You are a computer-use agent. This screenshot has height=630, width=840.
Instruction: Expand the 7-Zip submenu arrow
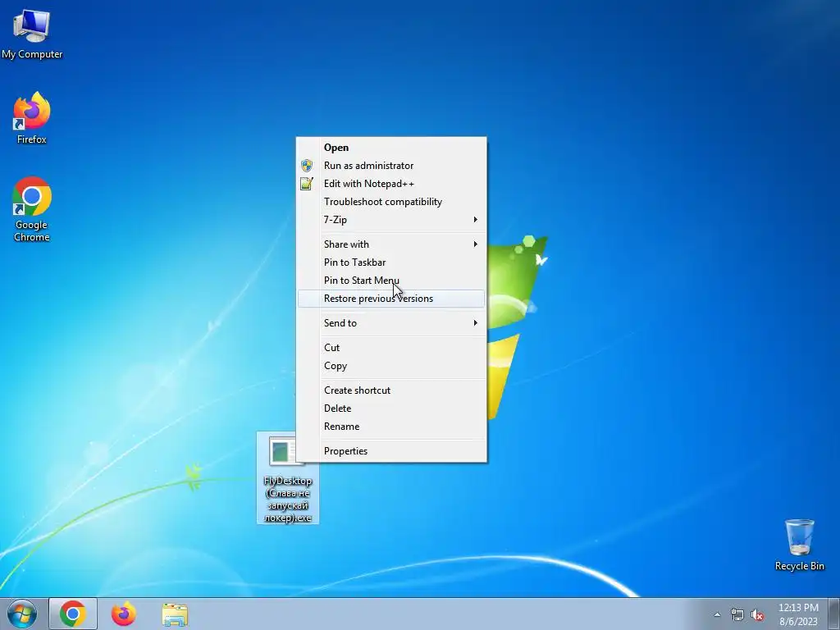[x=475, y=220]
